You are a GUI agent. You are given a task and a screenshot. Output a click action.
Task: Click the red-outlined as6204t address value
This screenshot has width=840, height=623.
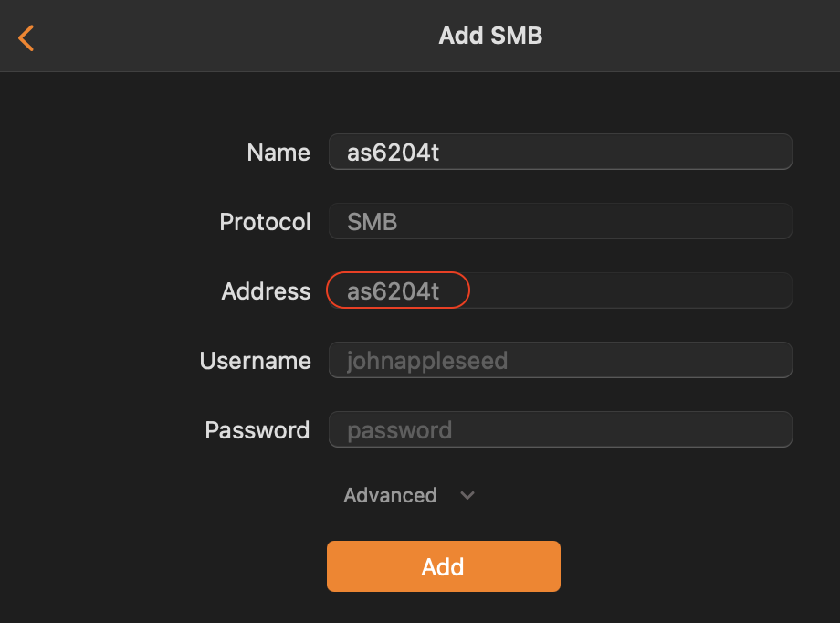[x=394, y=291]
